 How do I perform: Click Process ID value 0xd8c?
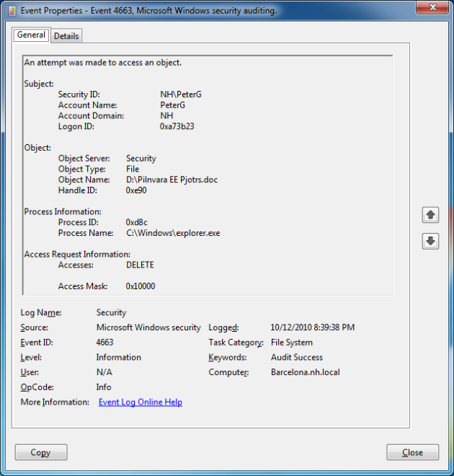(x=136, y=222)
